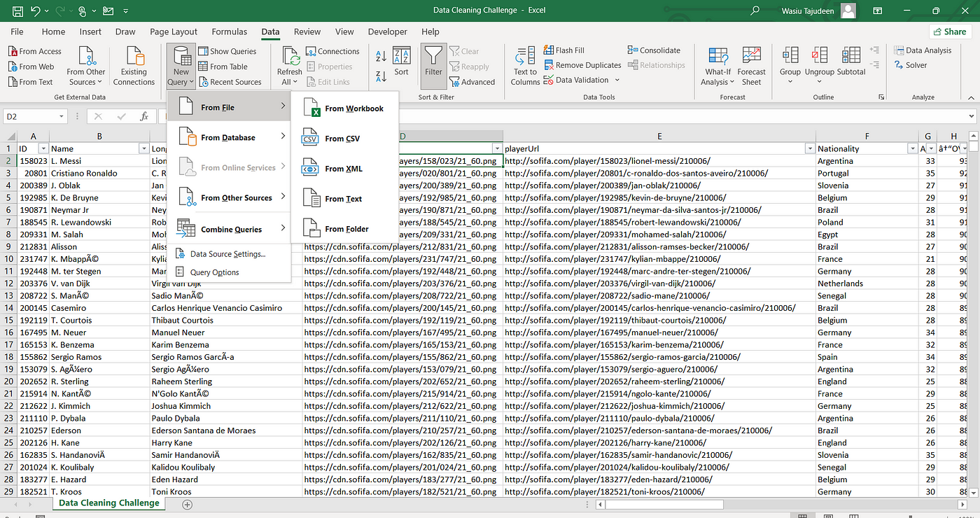Choose From XML option
The image size is (980, 518).
point(344,169)
